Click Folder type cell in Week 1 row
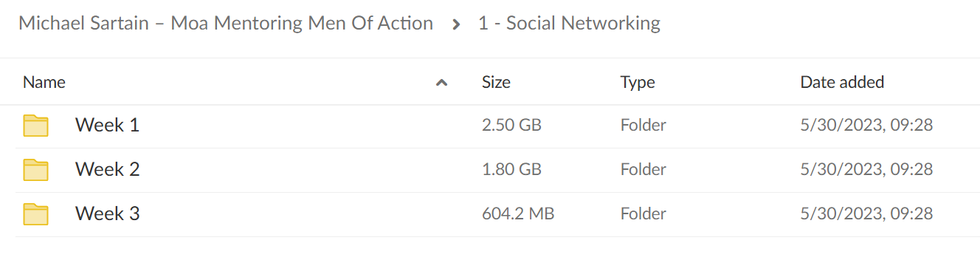The width and height of the screenshot is (980, 277). (x=643, y=126)
